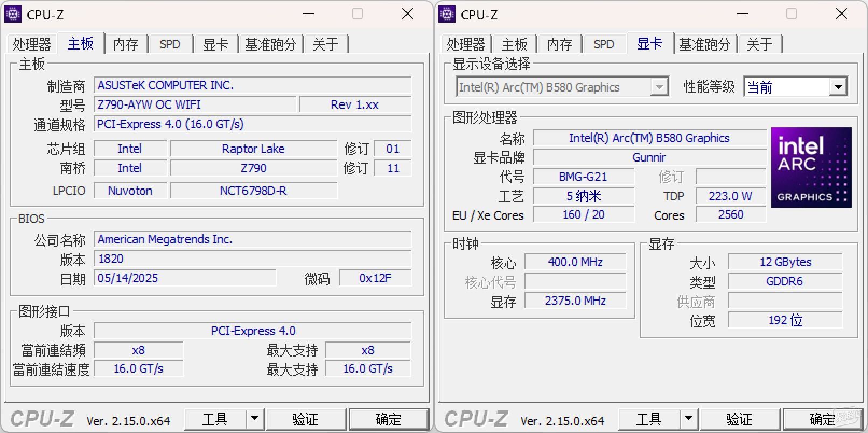The height and width of the screenshot is (433, 868).
Task: Click manufacturer field ASUSTeK COMPUTER INC.
Action: [x=253, y=85]
